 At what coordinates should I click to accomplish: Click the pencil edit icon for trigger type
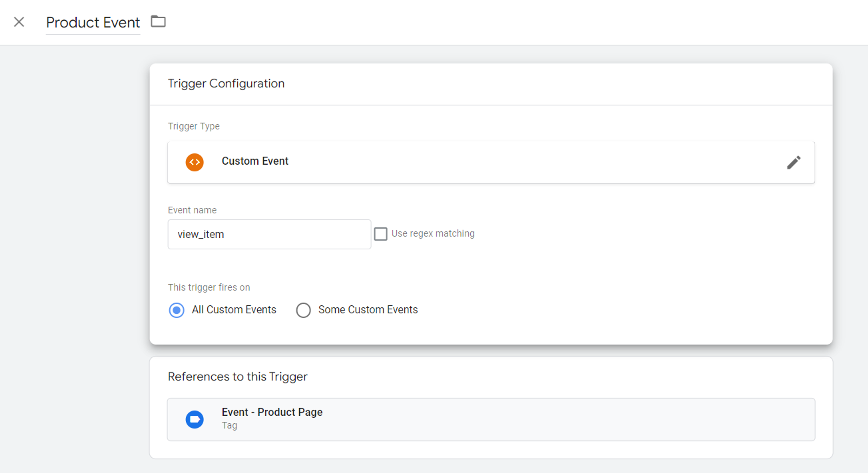[793, 163]
